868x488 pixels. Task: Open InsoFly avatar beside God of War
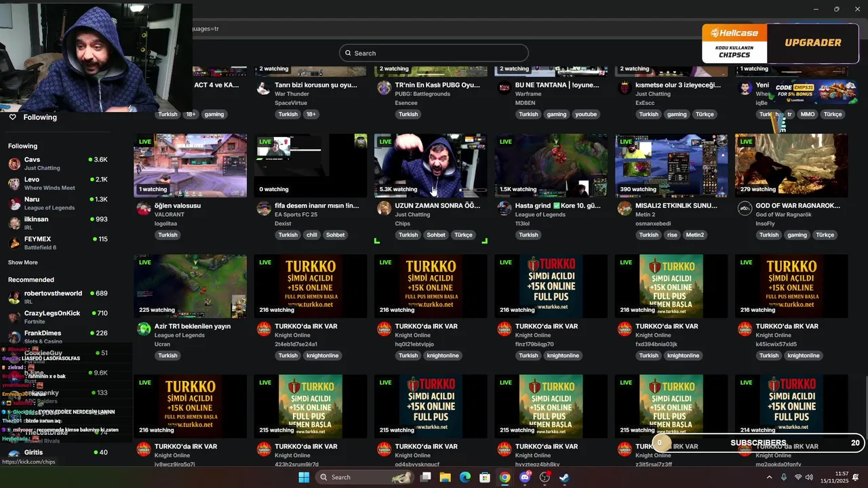pyautogui.click(x=745, y=209)
